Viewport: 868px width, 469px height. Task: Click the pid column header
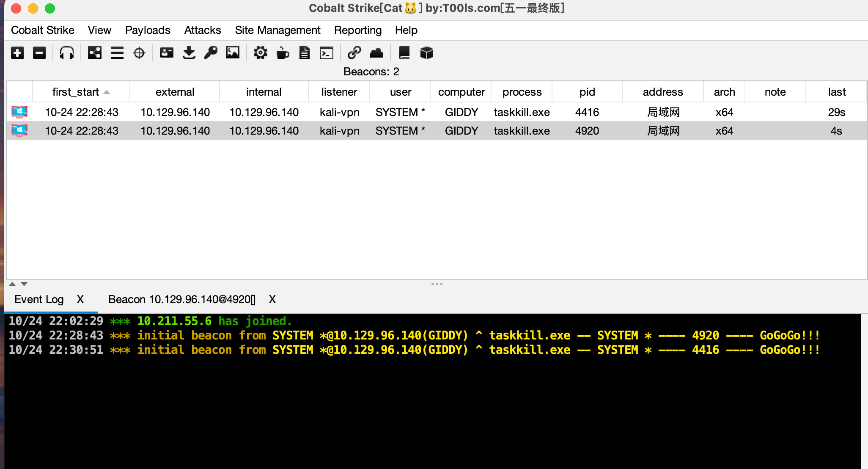click(587, 92)
